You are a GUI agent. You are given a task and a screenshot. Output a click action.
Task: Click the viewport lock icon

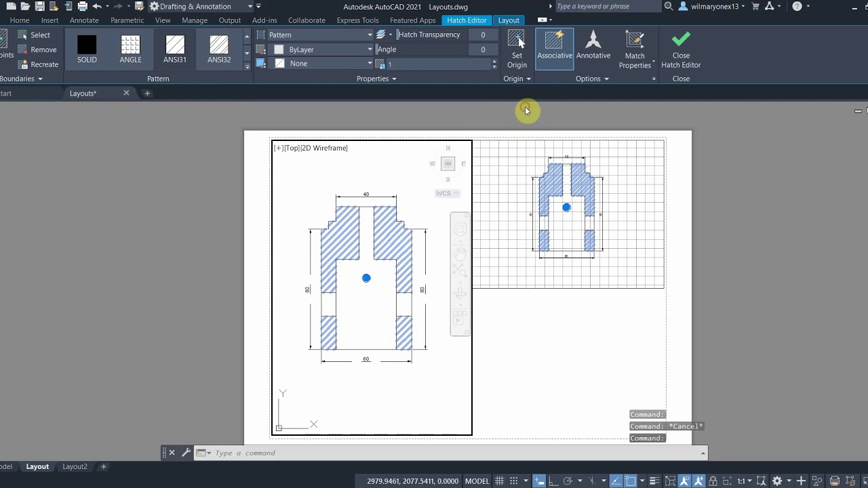coord(713,481)
